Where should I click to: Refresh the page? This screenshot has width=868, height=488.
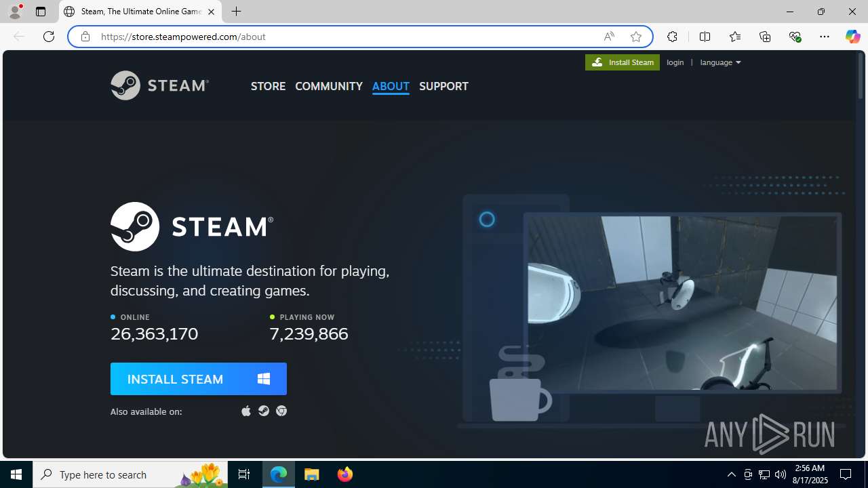pos(49,37)
